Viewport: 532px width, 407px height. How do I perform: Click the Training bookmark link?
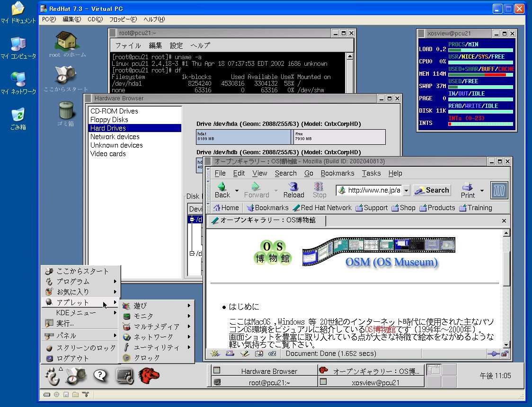point(476,208)
